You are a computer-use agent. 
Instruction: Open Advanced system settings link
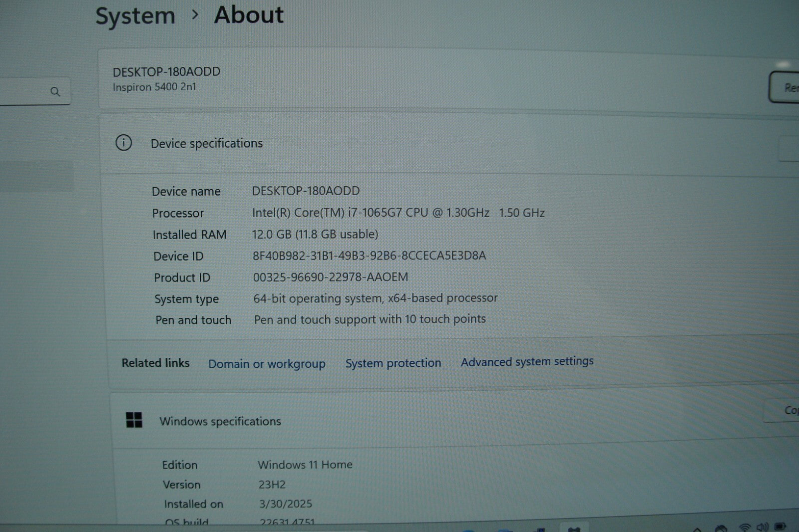[x=527, y=361]
